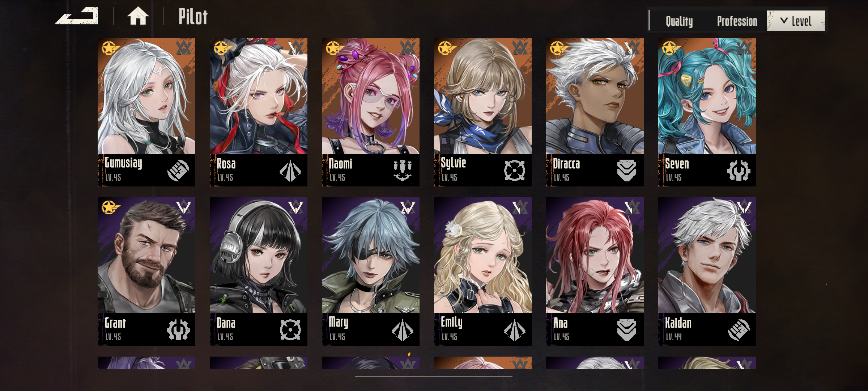The width and height of the screenshot is (868, 391).
Task: Click Gumusiay's fist profession icon
Action: [x=178, y=170]
